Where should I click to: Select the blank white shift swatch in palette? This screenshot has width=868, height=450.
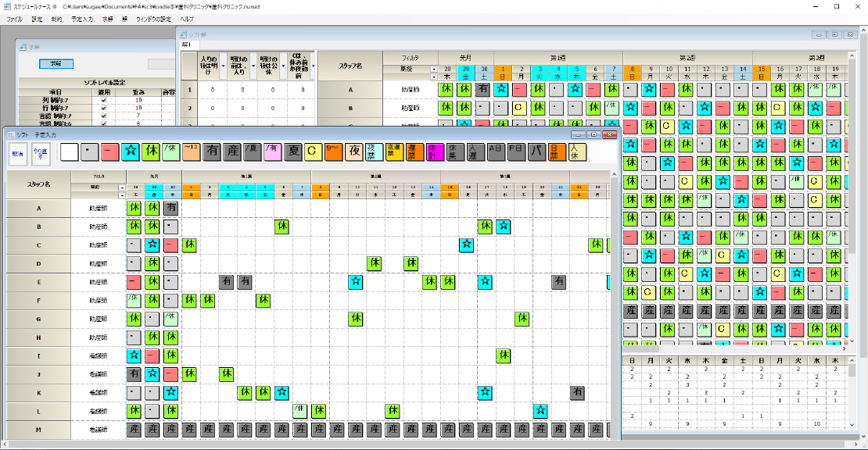70,152
